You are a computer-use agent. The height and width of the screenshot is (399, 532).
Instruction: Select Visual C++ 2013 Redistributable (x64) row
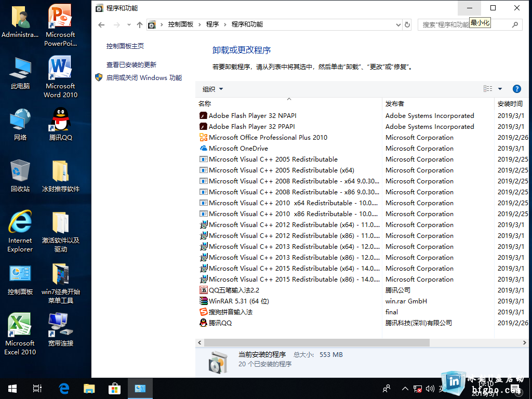click(x=363, y=247)
